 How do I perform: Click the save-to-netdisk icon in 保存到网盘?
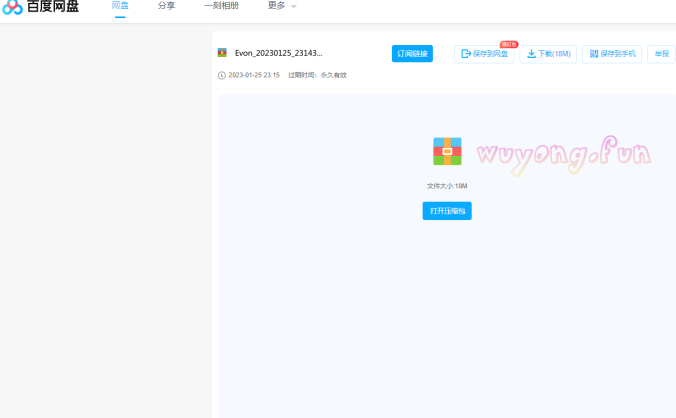466,54
